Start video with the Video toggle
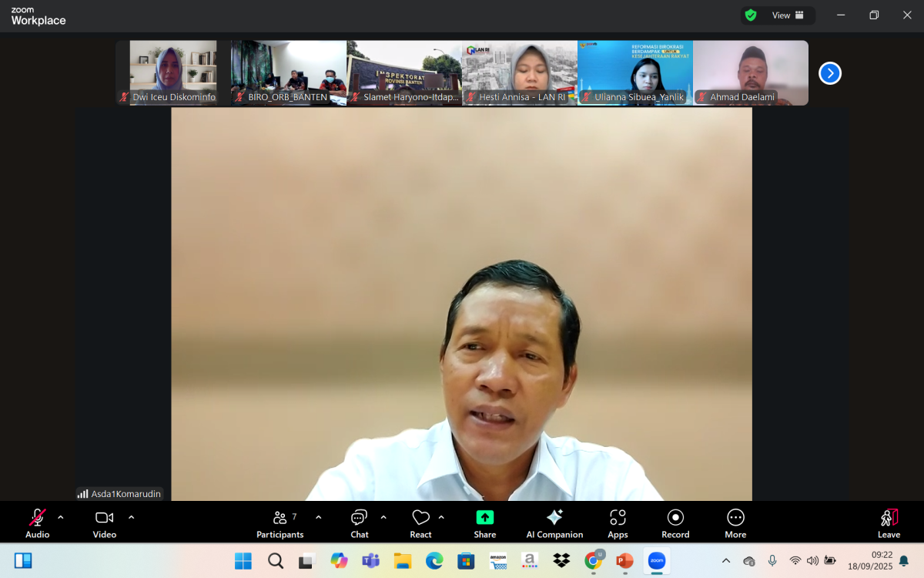924x578 pixels. 104,523
